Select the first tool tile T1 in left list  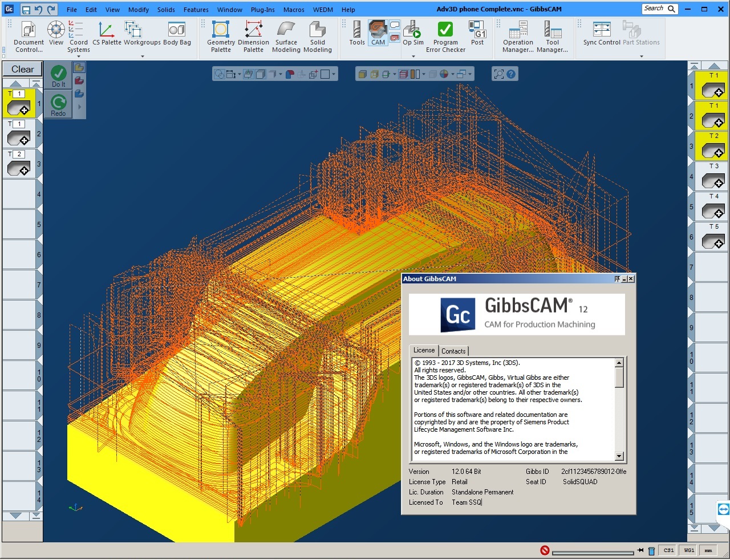coord(19,103)
